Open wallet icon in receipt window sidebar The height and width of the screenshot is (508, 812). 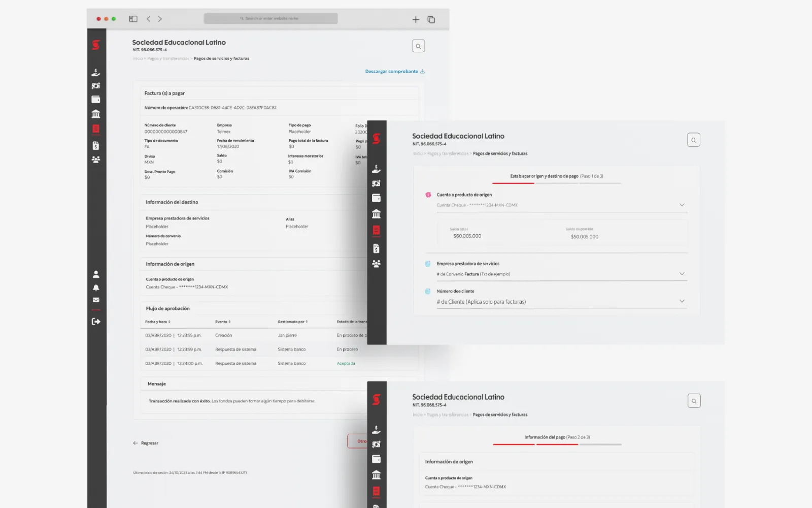tap(95, 100)
